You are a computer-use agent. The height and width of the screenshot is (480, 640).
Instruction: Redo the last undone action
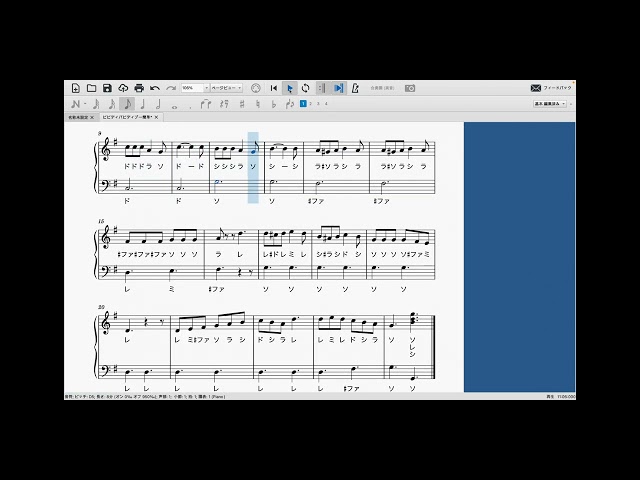tap(171, 88)
